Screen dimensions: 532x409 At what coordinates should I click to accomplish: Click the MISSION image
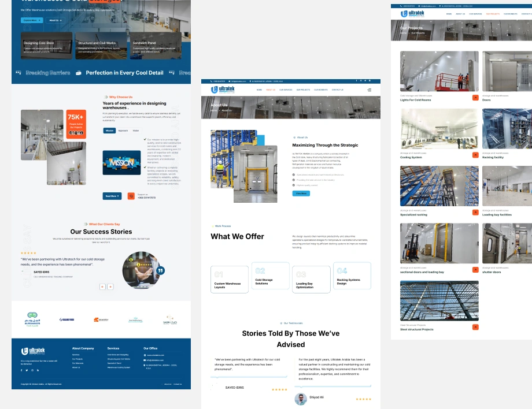click(x=122, y=163)
